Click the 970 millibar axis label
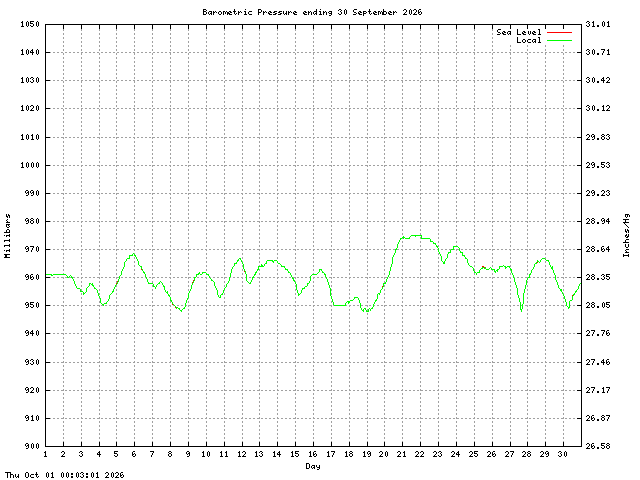 pyautogui.click(x=32, y=249)
